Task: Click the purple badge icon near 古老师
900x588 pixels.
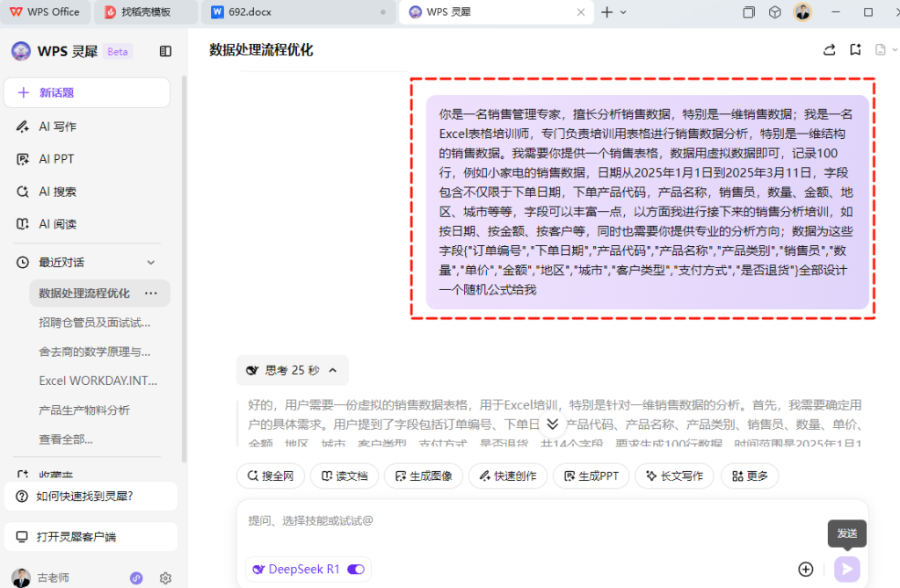Action: [136, 578]
